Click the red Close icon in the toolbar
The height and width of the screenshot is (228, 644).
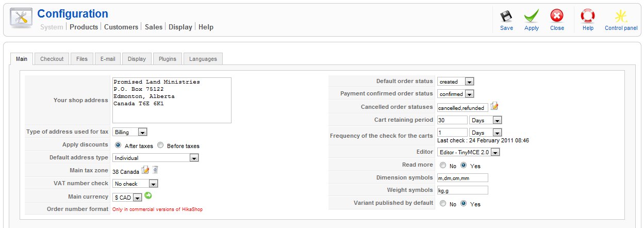click(557, 16)
